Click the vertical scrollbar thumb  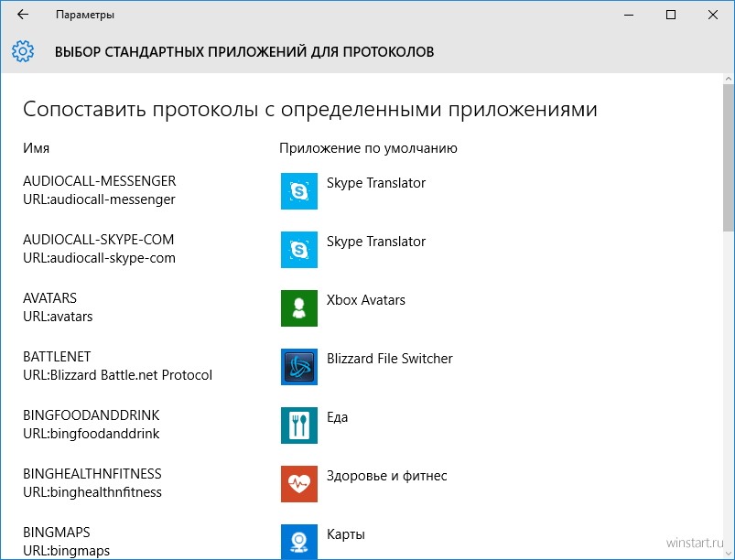pyautogui.click(x=728, y=157)
